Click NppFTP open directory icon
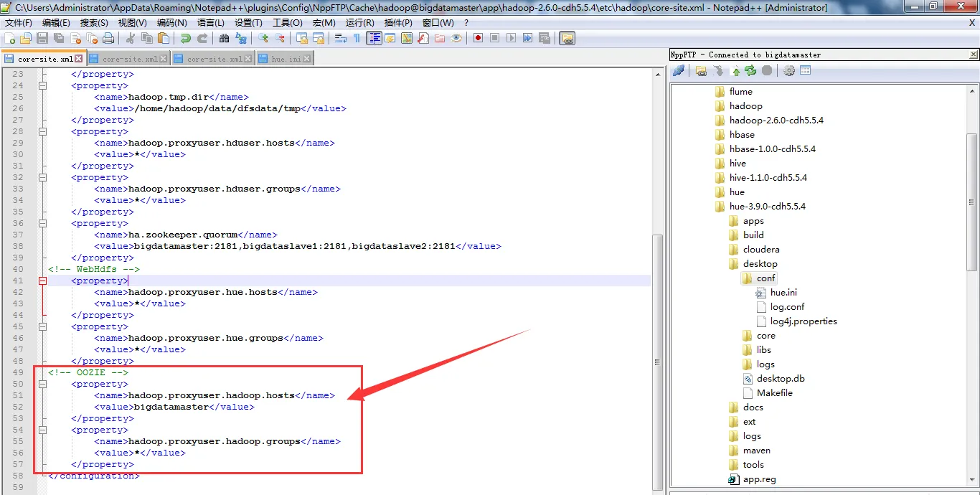 click(701, 70)
